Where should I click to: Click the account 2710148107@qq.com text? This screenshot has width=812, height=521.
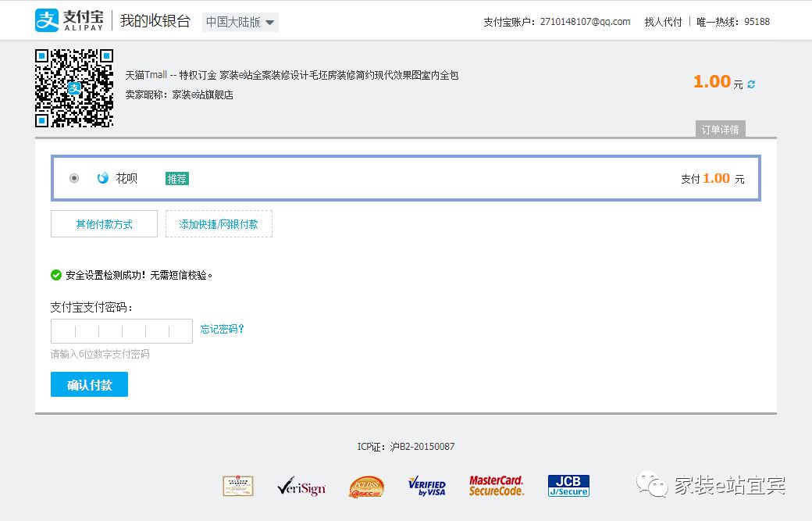click(x=585, y=22)
